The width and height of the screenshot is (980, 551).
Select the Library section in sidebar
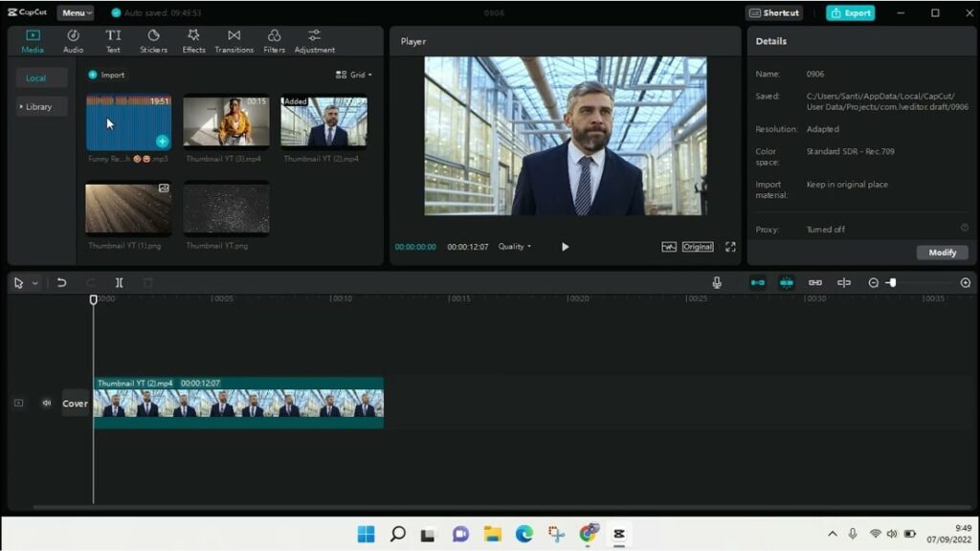pyautogui.click(x=39, y=106)
